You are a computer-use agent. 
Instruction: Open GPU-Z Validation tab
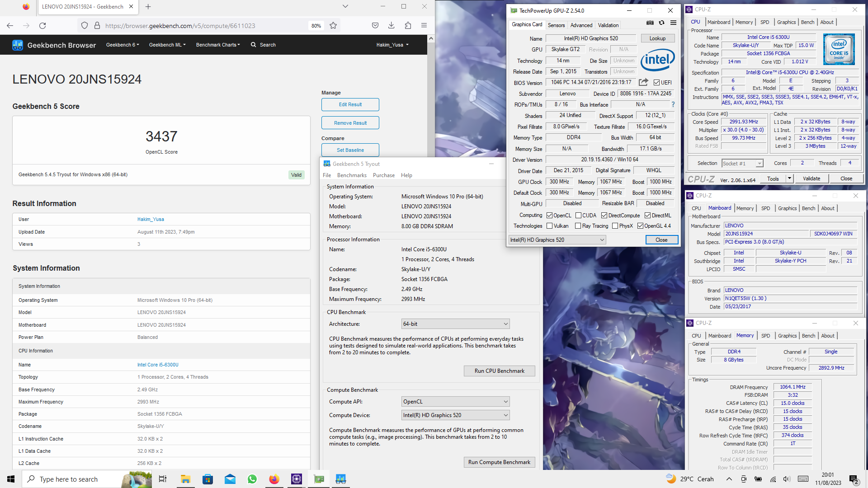click(x=608, y=25)
